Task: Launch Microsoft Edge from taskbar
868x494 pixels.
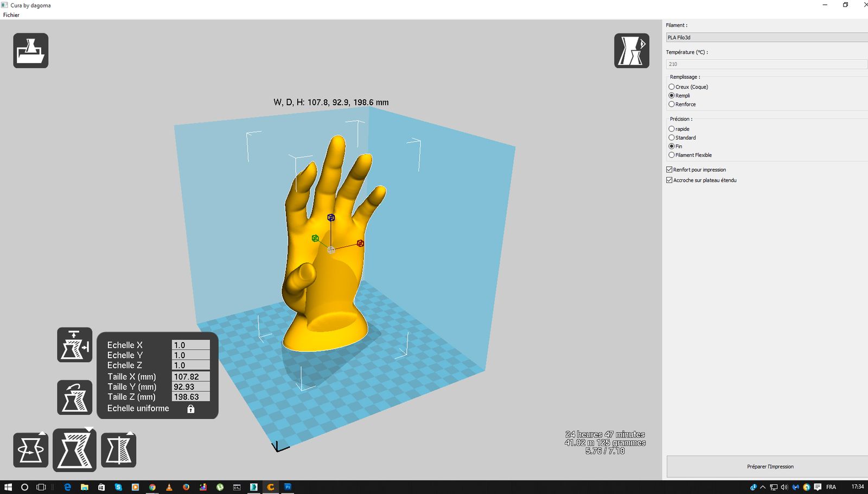Action: (x=68, y=487)
